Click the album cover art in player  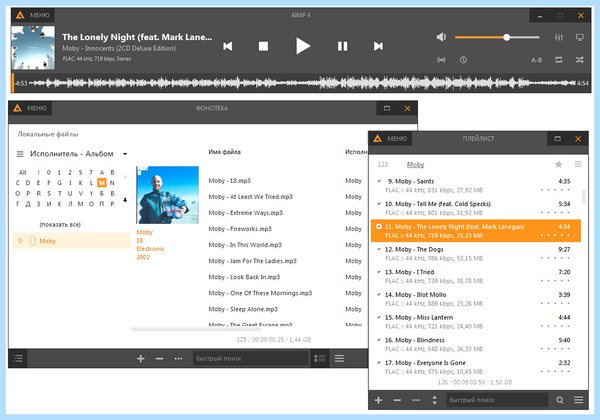(33, 47)
